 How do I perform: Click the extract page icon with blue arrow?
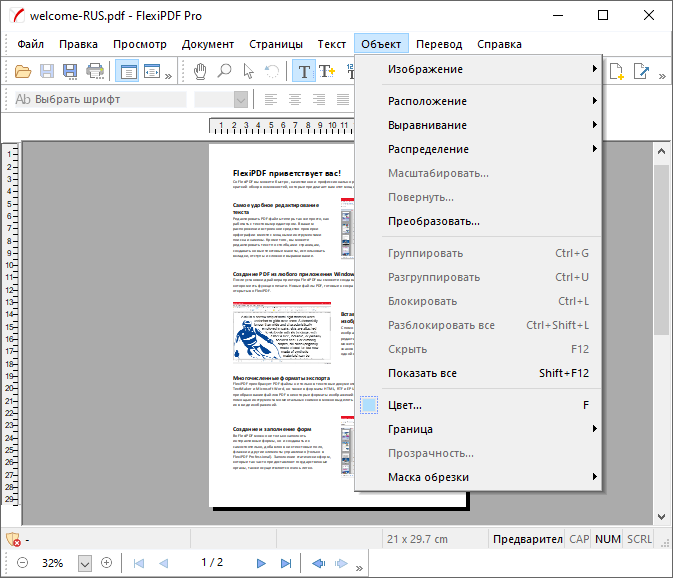[x=641, y=71]
